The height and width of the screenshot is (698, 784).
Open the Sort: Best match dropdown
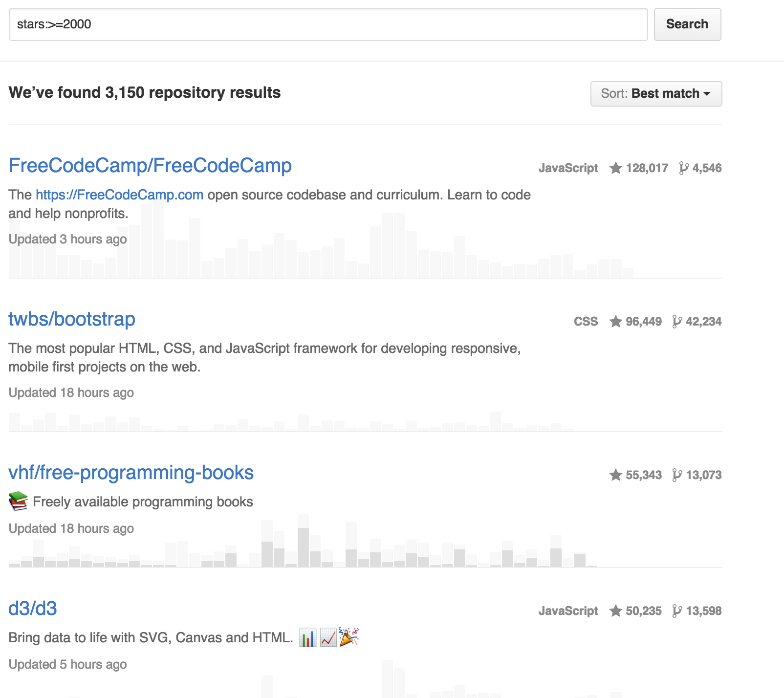click(656, 93)
